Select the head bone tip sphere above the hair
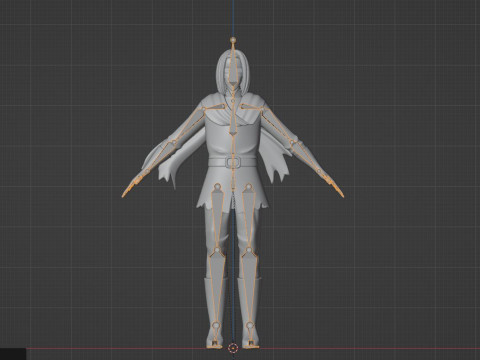The height and width of the screenshot is (360, 480). pyautogui.click(x=233, y=40)
